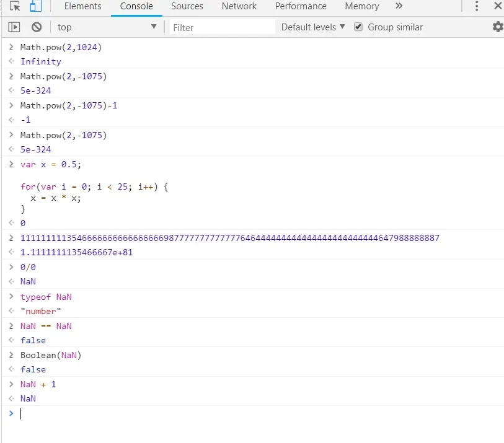
Task: Show more tabs with double chevron
Action: tap(399, 6)
